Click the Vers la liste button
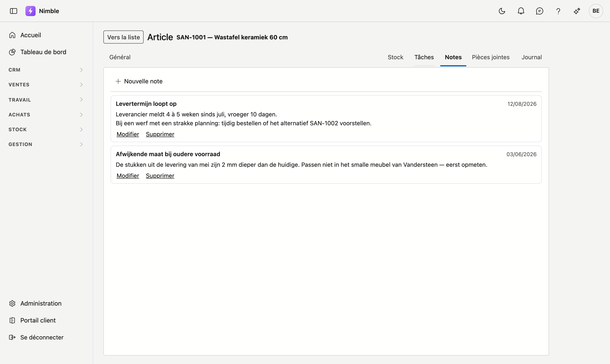Screen dimensions: 610x364 point(123,37)
